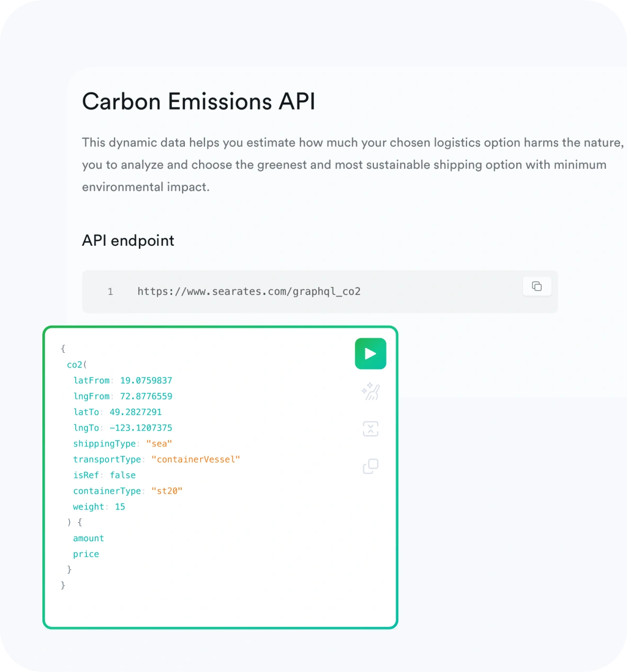Click the containerType value "st20"

pos(167,491)
